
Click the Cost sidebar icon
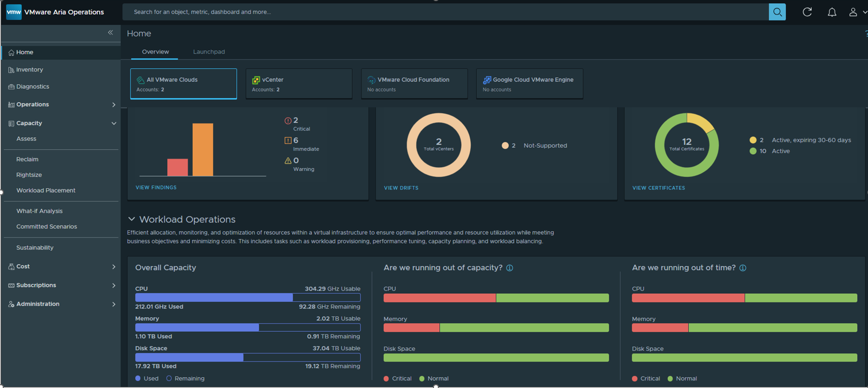(x=11, y=267)
